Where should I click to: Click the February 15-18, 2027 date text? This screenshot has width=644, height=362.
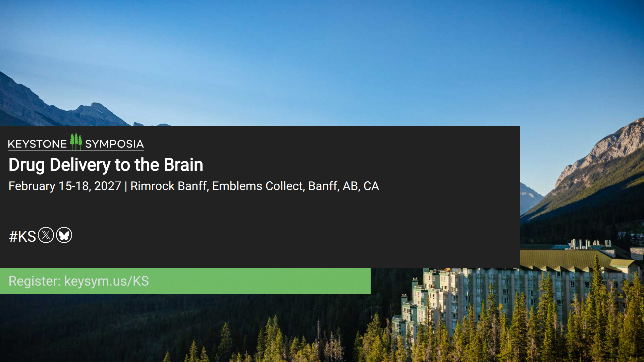(65, 186)
